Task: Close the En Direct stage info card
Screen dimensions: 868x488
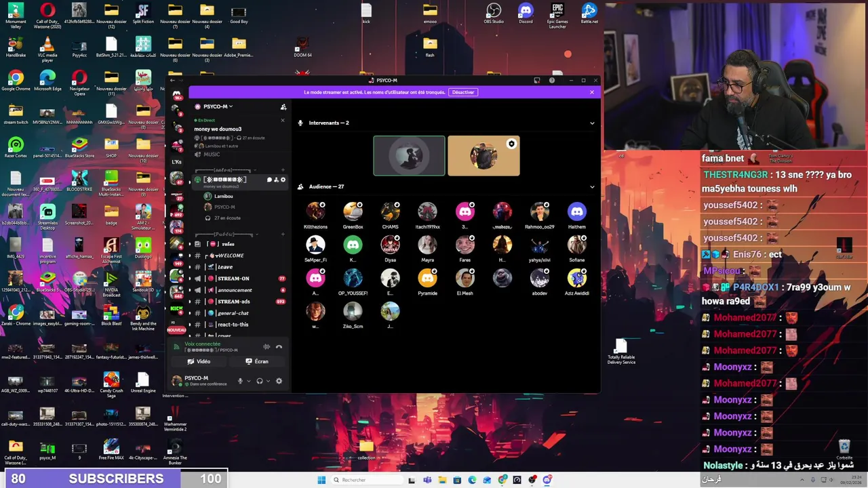Action: coord(283,121)
